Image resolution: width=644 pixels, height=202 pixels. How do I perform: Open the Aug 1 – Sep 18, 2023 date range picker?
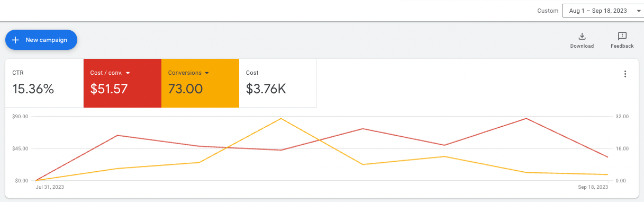click(603, 11)
